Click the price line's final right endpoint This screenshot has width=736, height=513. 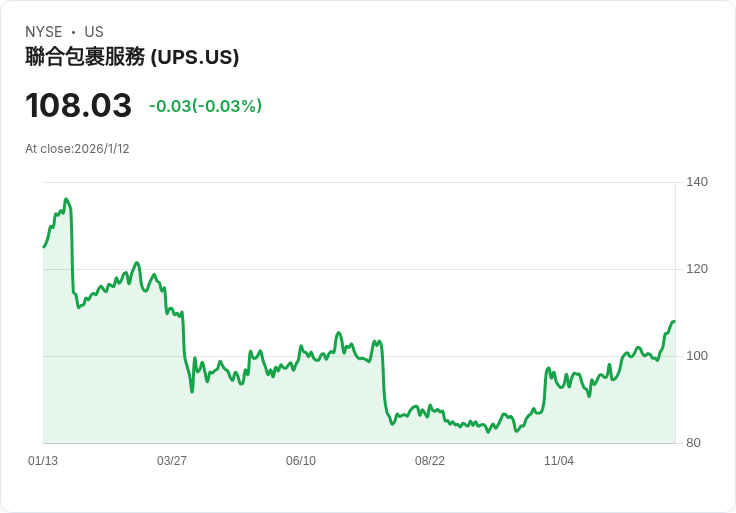pyautogui.click(x=674, y=321)
